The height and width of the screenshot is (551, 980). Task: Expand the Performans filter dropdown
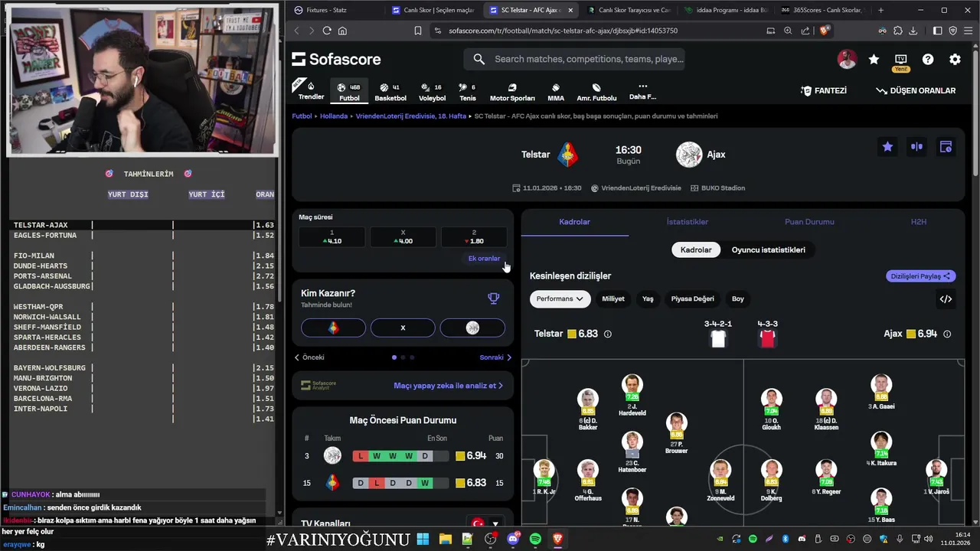pyautogui.click(x=560, y=299)
